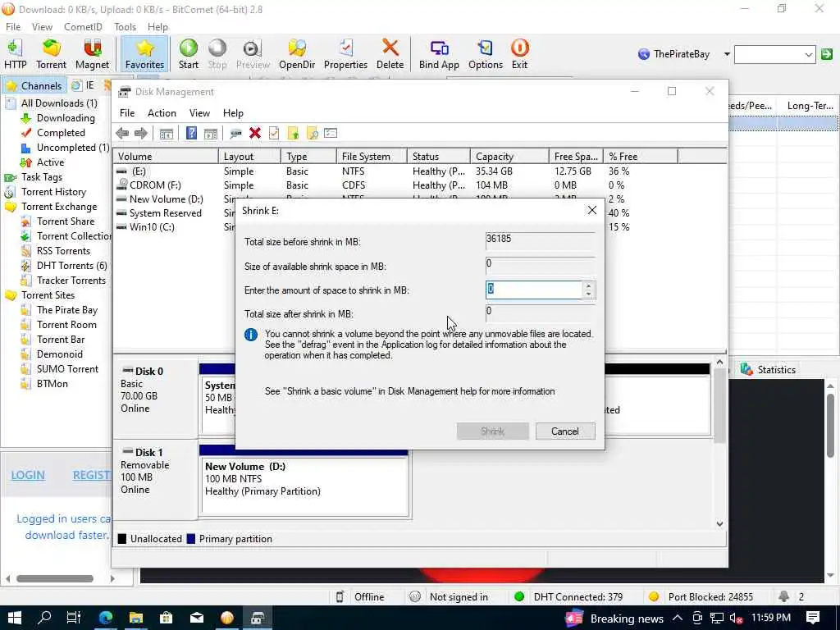This screenshot has width=840, height=630.
Task: Open the Action menu in Disk Management
Action: click(162, 113)
